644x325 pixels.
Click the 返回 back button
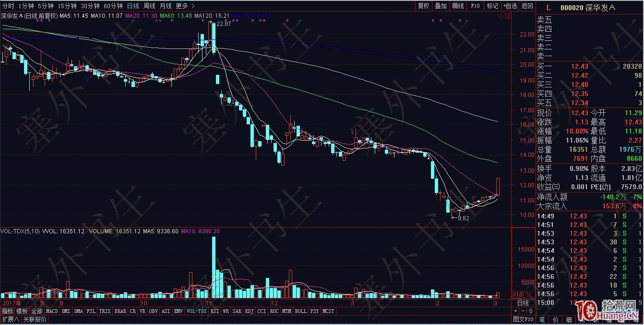(527, 6)
